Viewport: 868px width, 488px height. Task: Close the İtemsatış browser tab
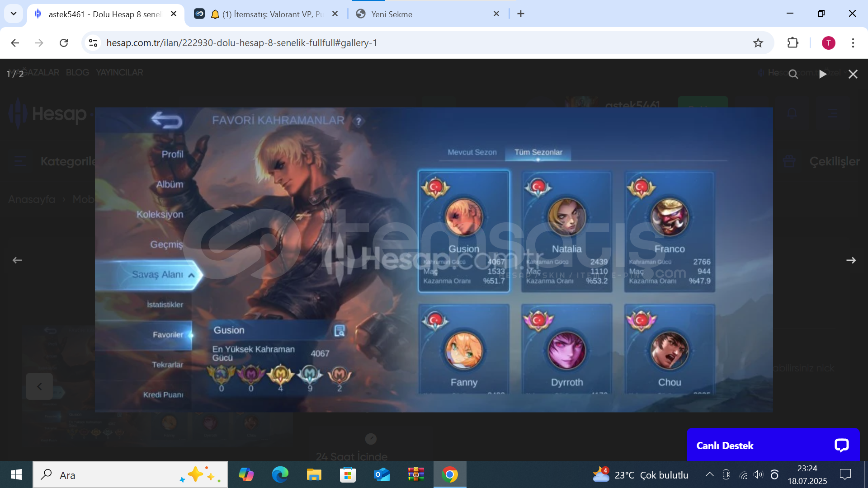click(x=335, y=14)
